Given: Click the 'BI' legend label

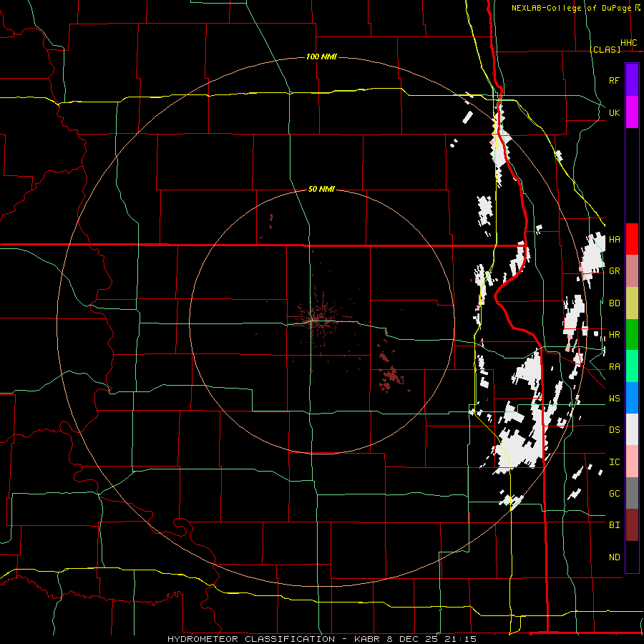Looking at the screenshot, I should [614, 525].
